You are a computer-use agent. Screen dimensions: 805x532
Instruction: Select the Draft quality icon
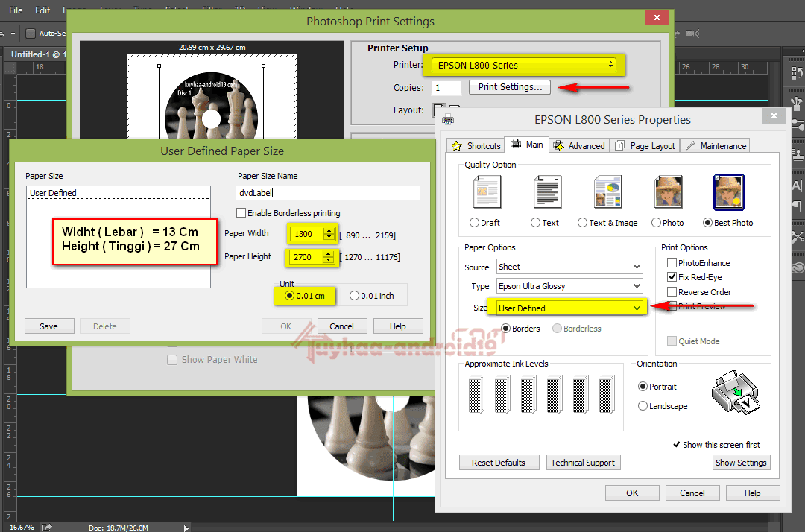tap(487, 191)
